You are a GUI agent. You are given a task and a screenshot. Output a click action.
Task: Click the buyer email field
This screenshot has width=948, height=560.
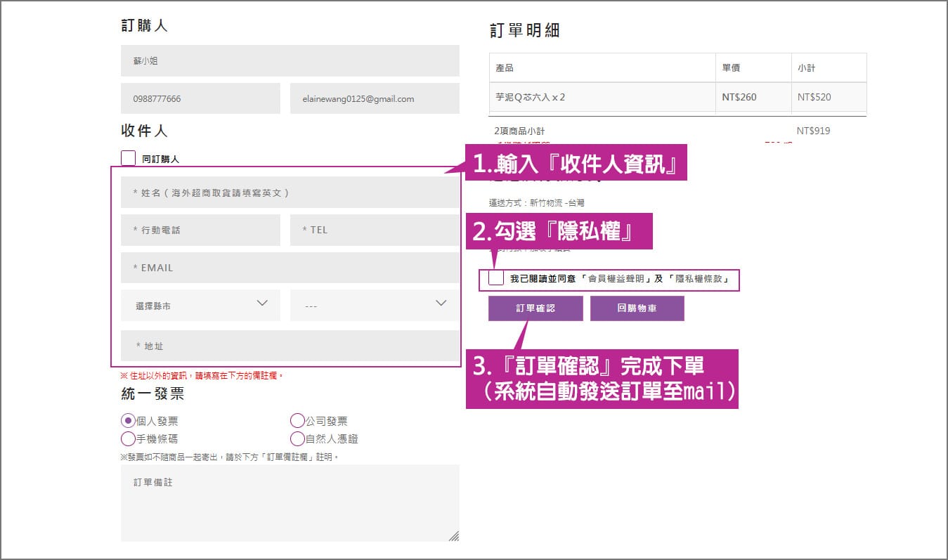click(375, 98)
